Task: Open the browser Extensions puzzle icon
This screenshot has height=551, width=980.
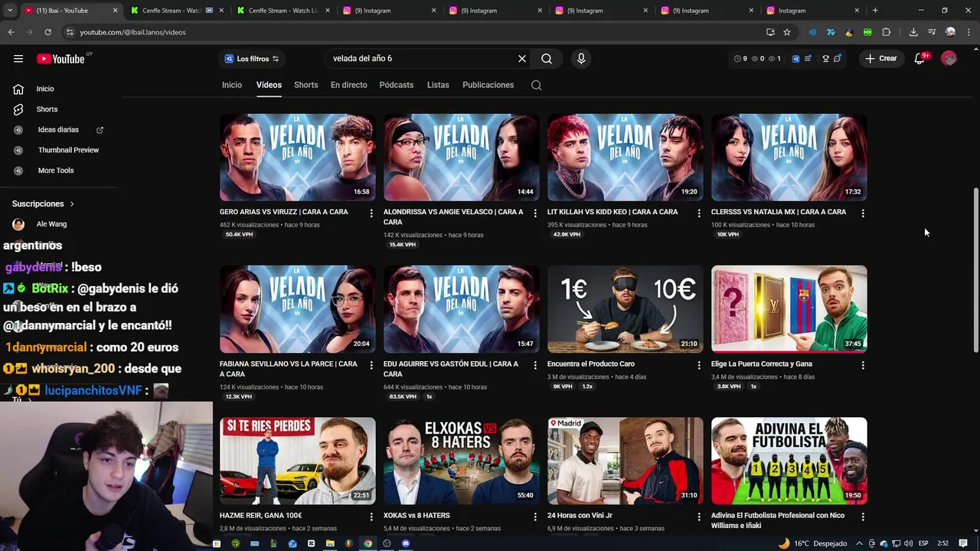Action: [887, 32]
